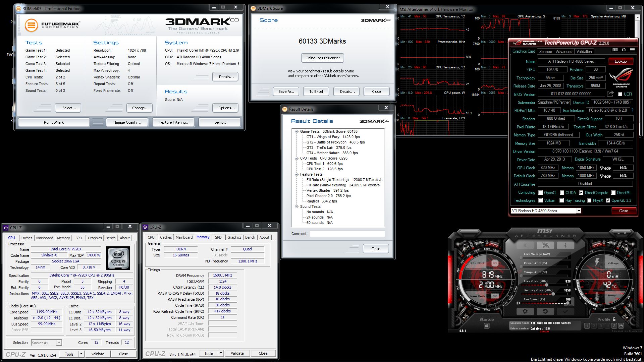Open the Mainboard tab in the CPU-Z CPU window
Viewport: 644px width, 362px height.
click(x=45, y=238)
